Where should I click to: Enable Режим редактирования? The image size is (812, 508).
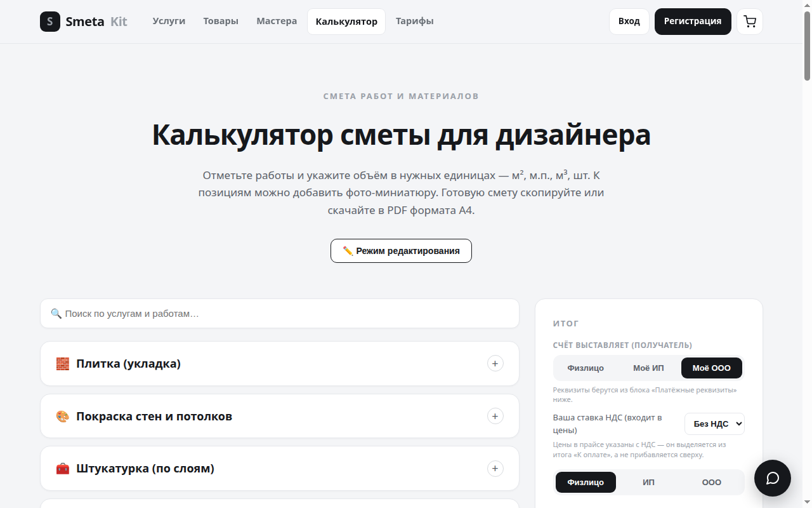401,251
